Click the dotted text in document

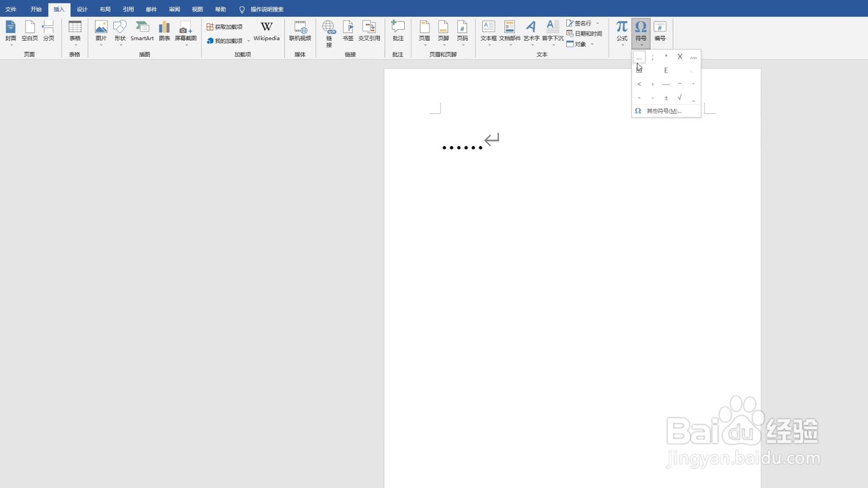462,147
